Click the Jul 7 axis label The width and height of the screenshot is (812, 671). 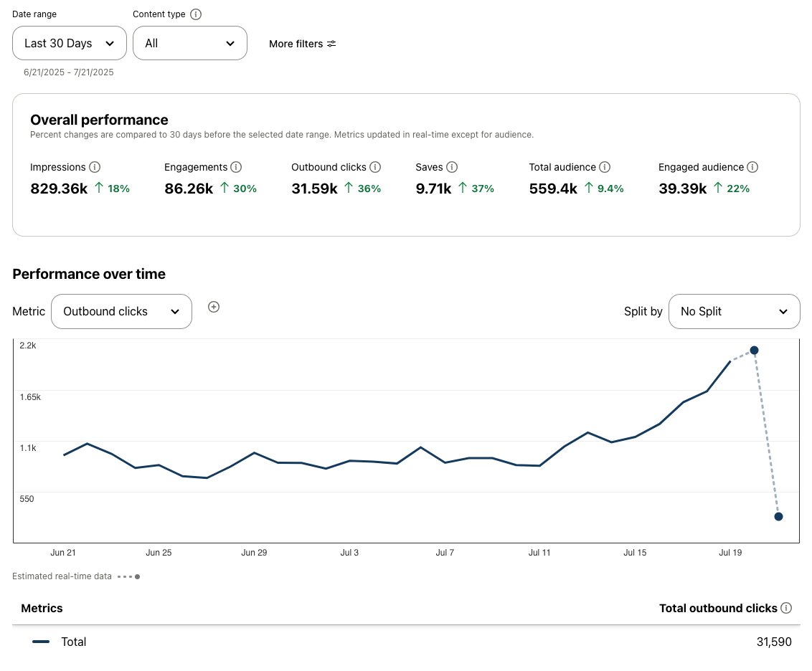(445, 553)
